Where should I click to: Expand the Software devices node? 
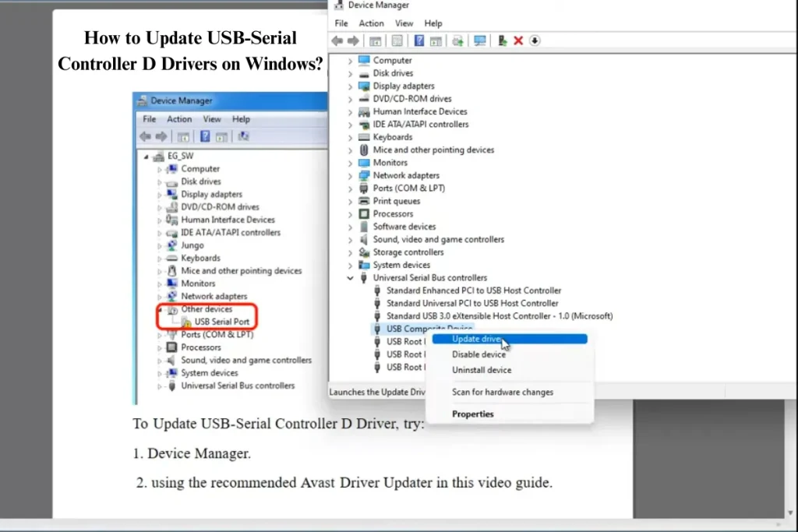(x=350, y=227)
